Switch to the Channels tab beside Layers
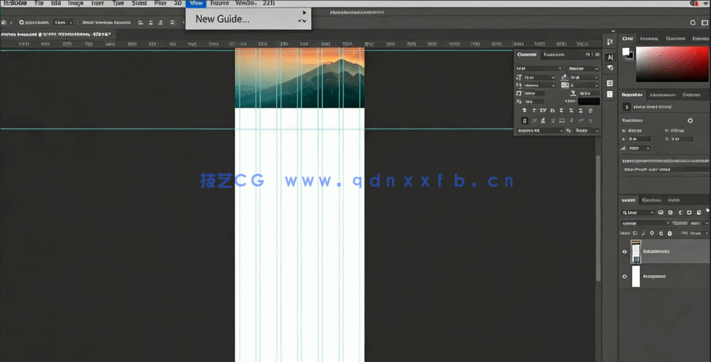711x362 pixels. click(652, 200)
